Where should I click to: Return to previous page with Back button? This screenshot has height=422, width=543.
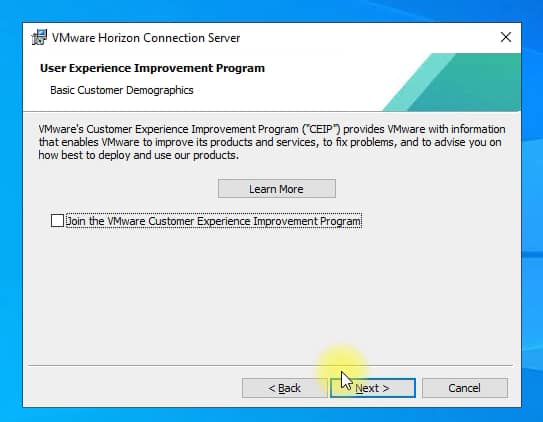(284, 388)
